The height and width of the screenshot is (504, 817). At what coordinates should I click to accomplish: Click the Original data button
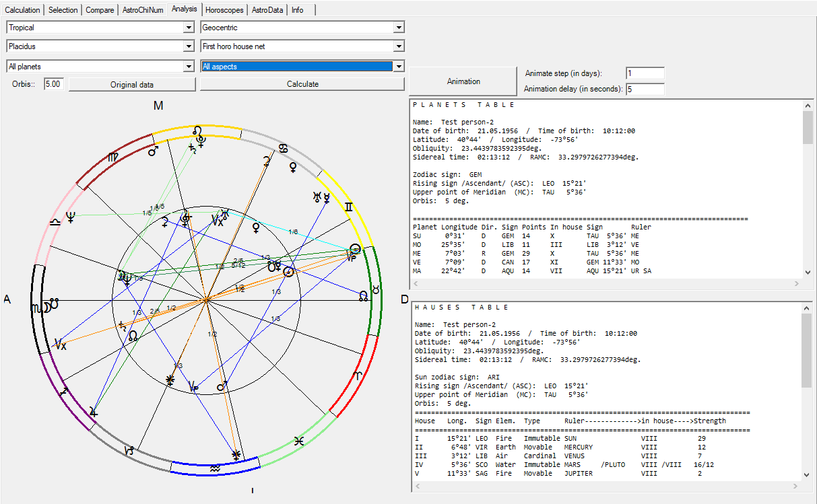132,84
